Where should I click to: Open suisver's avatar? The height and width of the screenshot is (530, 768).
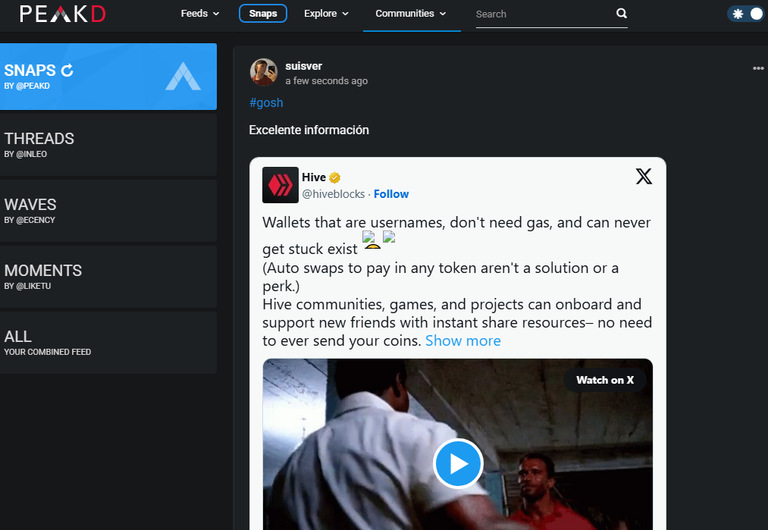pos(264,72)
